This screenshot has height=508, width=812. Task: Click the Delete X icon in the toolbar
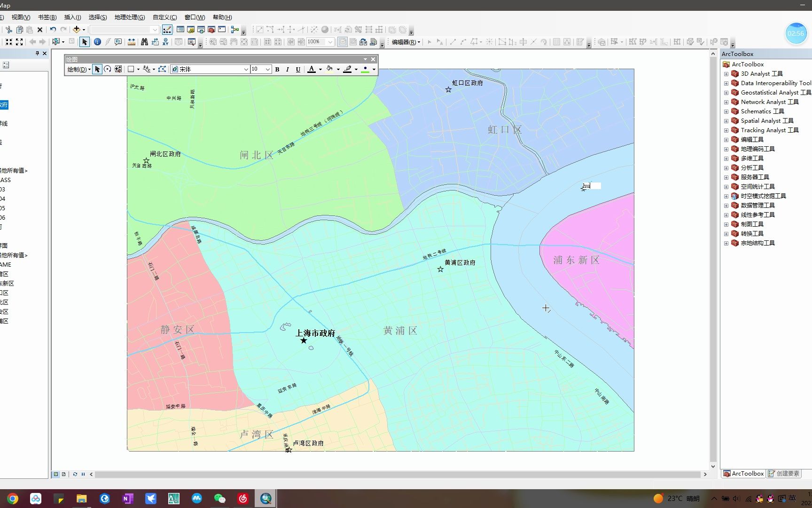point(40,30)
